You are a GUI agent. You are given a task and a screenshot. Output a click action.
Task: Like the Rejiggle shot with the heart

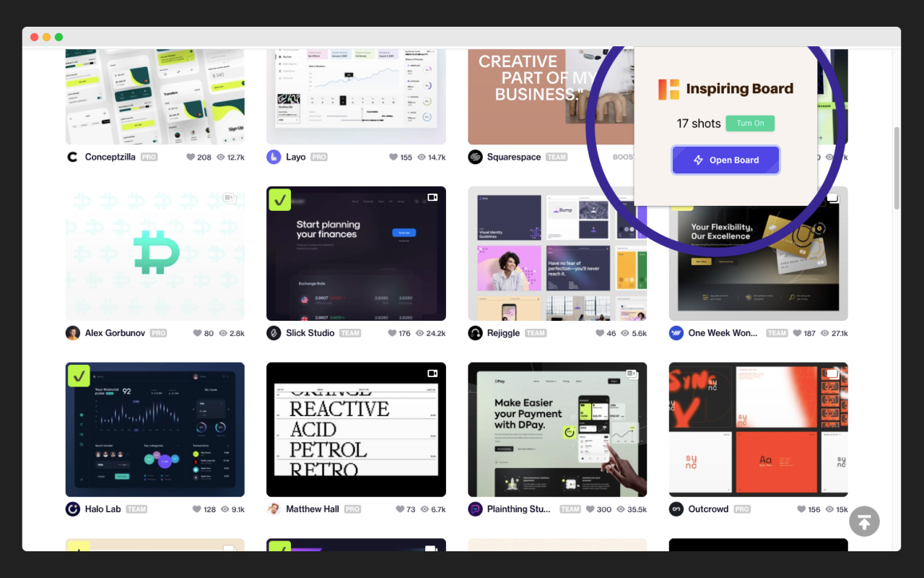point(600,333)
